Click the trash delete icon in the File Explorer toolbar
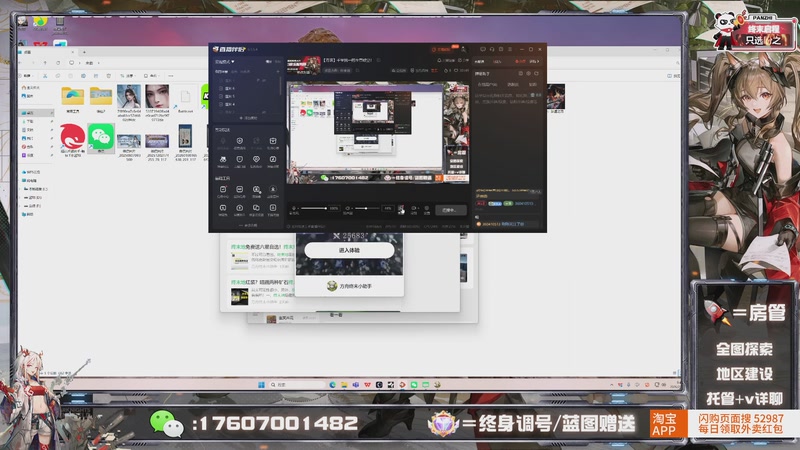The height and width of the screenshot is (450, 800). (109, 76)
